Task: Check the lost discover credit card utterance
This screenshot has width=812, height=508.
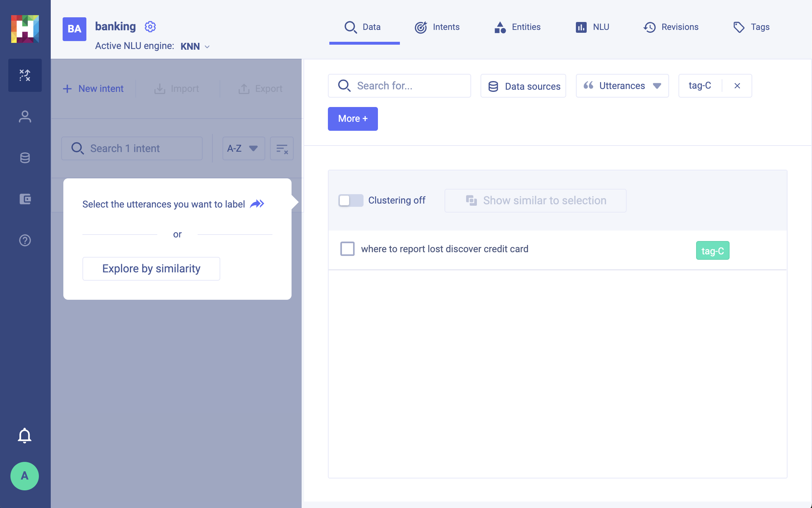Action: (x=347, y=249)
